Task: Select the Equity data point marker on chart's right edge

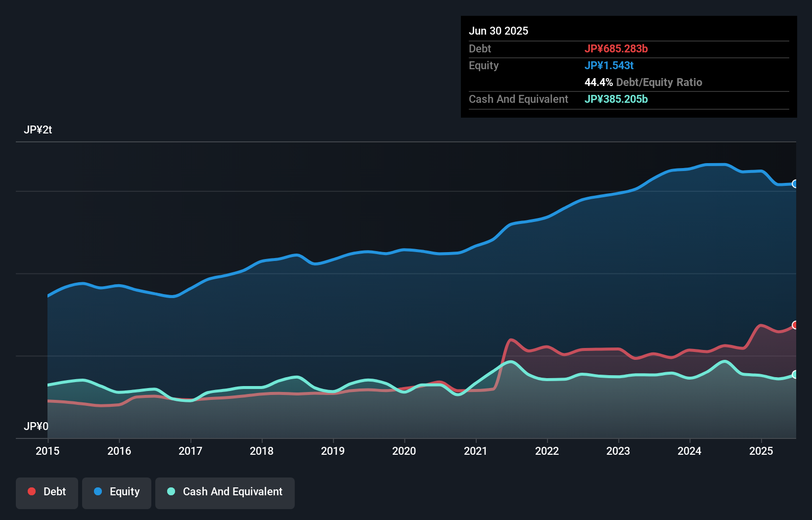Action: tap(795, 184)
